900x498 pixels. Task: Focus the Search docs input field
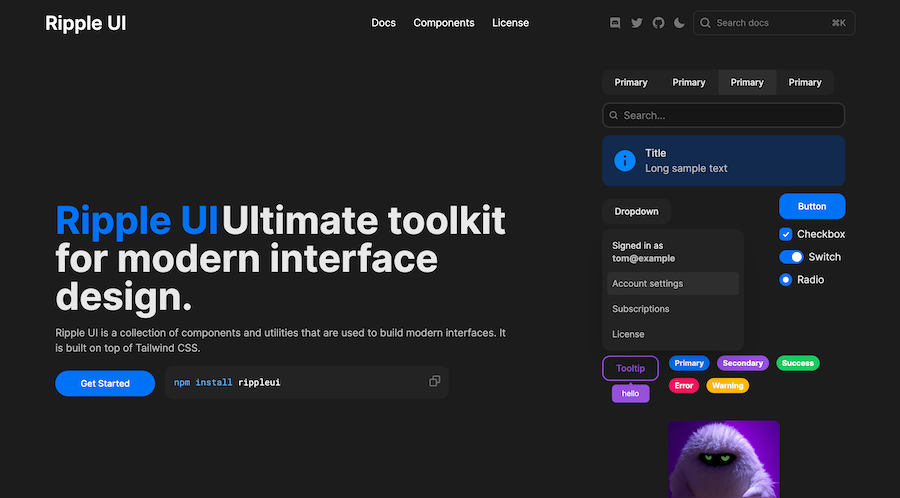point(774,23)
